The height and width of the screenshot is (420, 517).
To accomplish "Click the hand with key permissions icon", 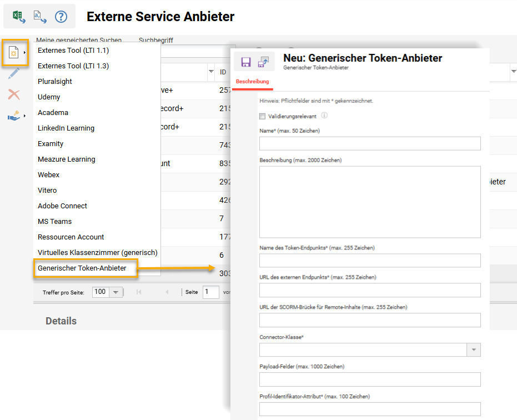I will pos(14,116).
